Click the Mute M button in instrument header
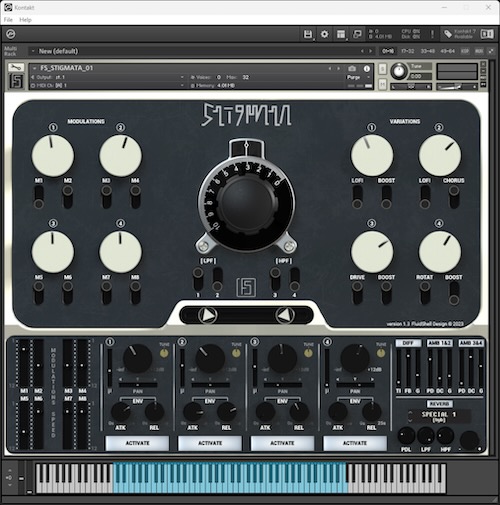The image size is (500, 505). coord(382,84)
